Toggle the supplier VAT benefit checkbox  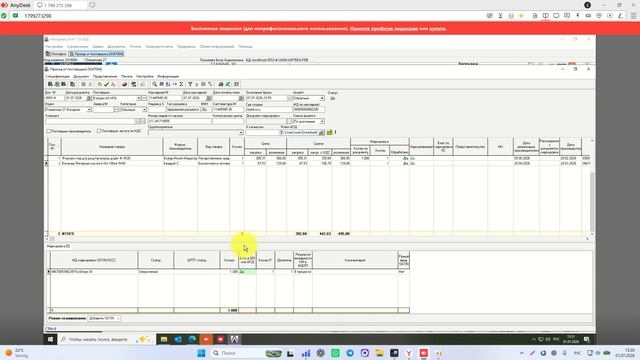click(99, 131)
